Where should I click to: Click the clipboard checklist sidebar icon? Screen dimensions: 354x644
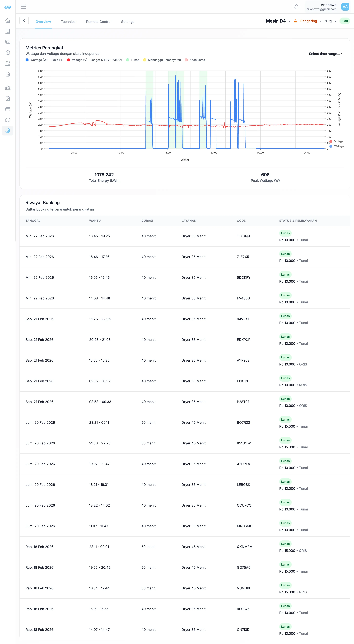(8, 98)
